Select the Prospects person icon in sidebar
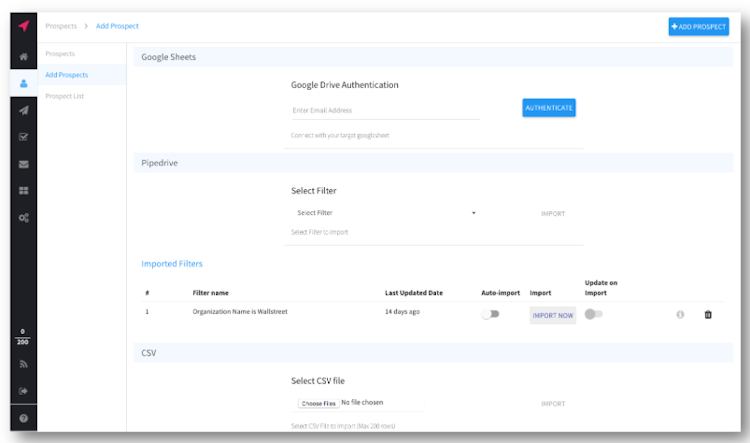This screenshot has height=443, width=750. coord(23,83)
